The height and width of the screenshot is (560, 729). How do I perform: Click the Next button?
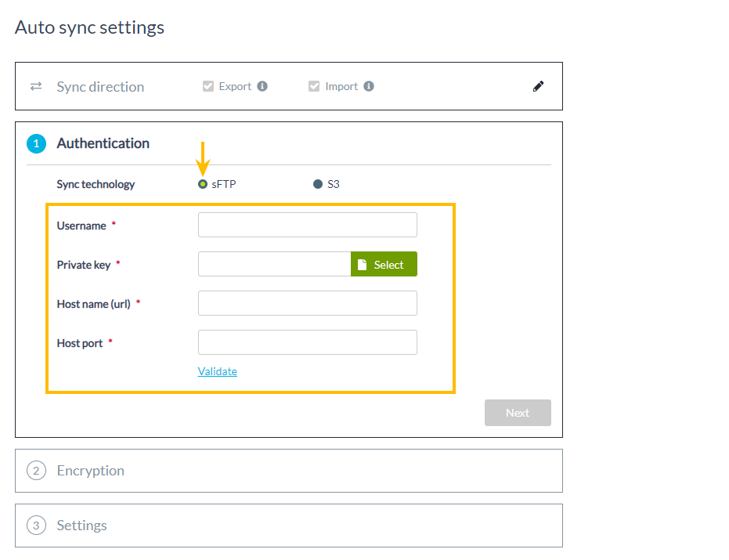coord(518,413)
